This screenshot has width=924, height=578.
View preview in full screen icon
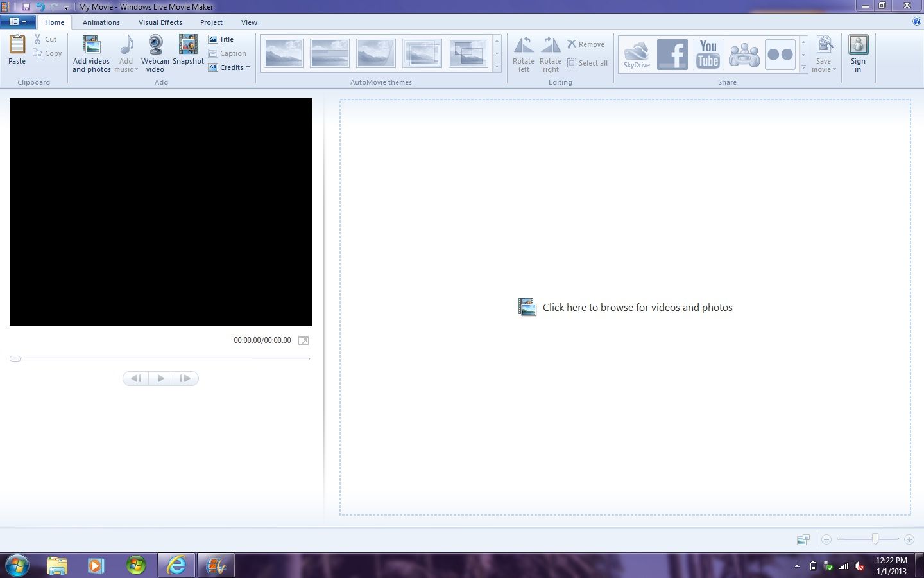click(x=304, y=340)
